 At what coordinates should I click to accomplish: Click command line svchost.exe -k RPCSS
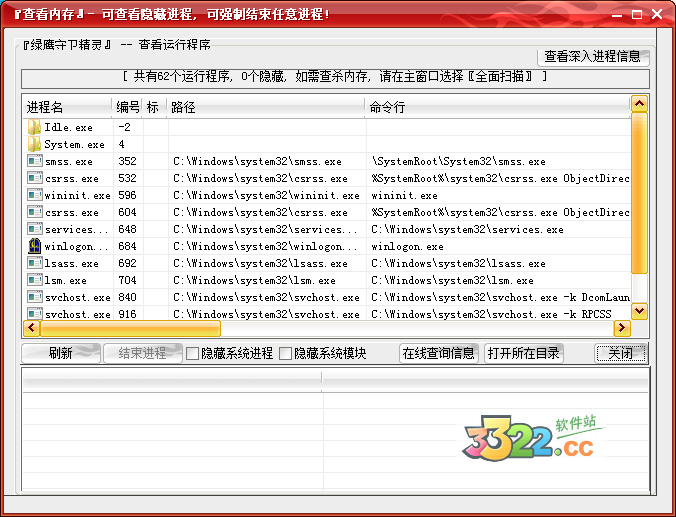pos(491,314)
